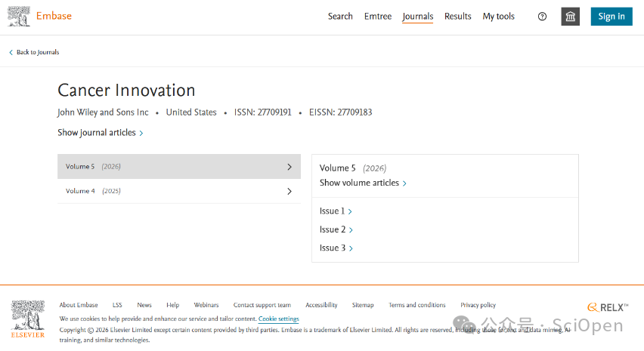Open Issue 3
This screenshot has height=351, width=644.
336,248
